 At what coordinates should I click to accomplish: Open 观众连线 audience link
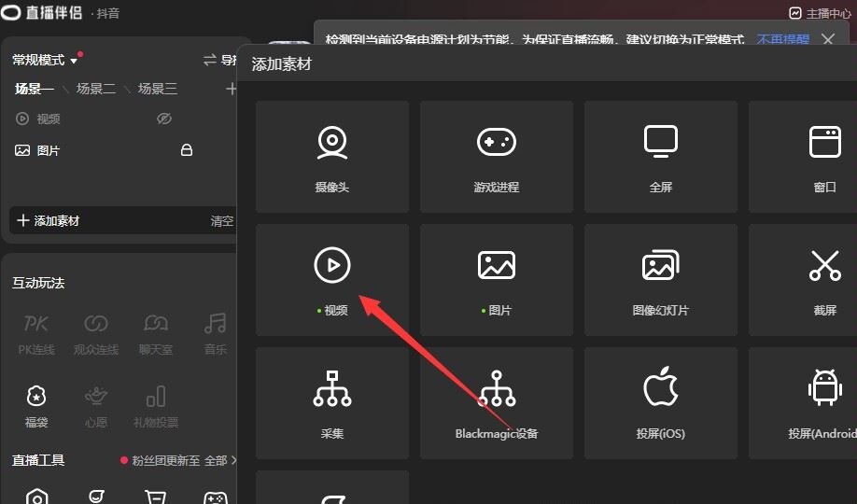(x=95, y=334)
